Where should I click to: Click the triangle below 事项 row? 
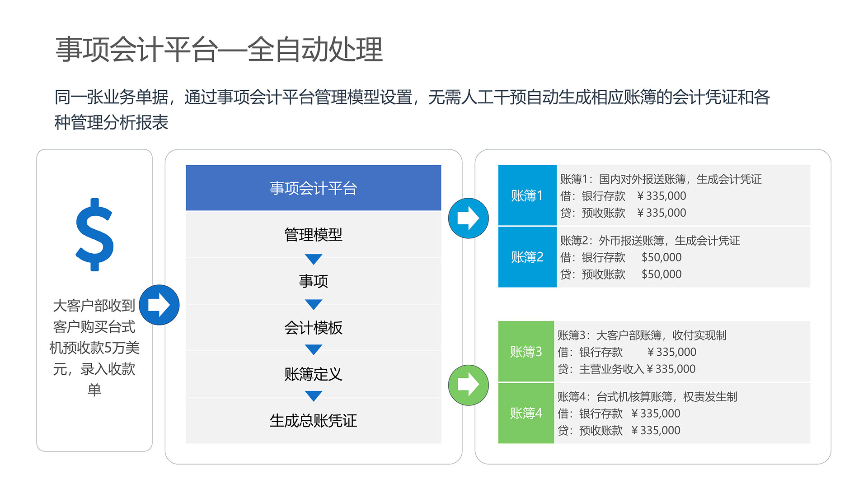(x=313, y=304)
